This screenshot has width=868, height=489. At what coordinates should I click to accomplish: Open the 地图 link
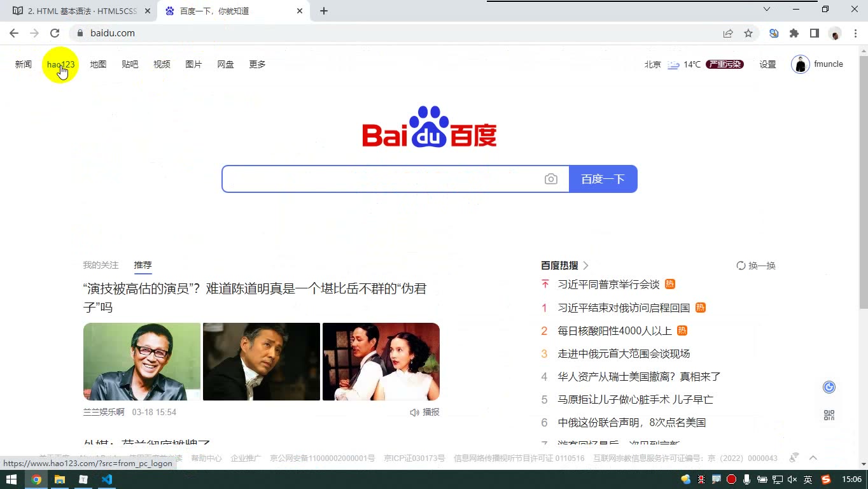[x=98, y=64]
